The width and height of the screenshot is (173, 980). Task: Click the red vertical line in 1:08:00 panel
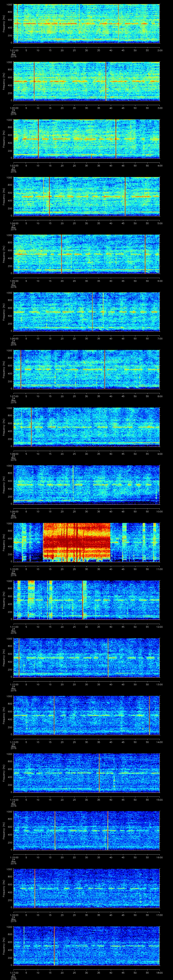[31, 427]
